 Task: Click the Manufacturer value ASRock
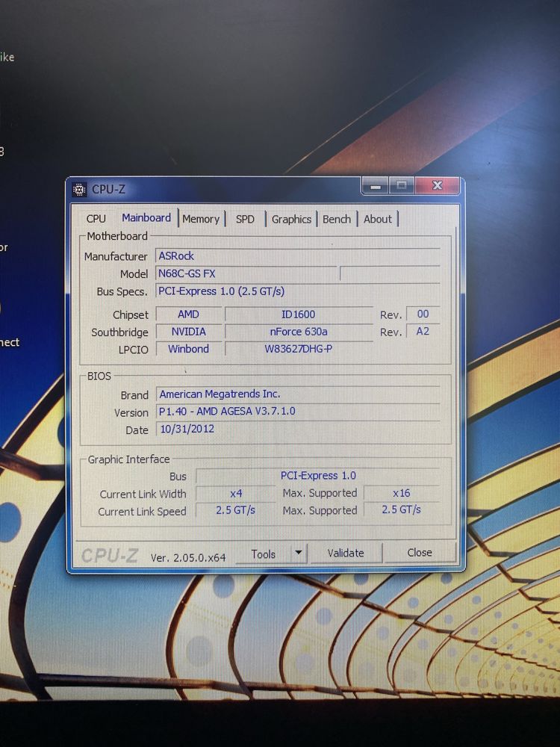point(298,255)
